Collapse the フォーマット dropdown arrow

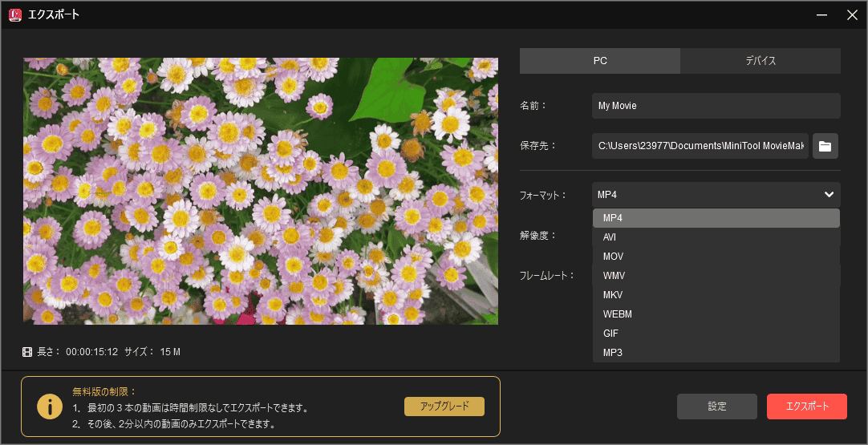click(x=829, y=194)
